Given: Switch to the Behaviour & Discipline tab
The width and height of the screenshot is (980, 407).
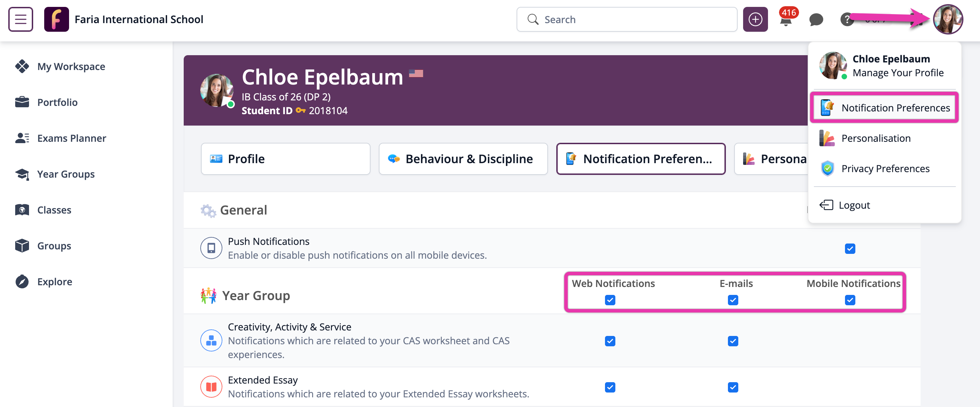Looking at the screenshot, I should click(x=463, y=159).
